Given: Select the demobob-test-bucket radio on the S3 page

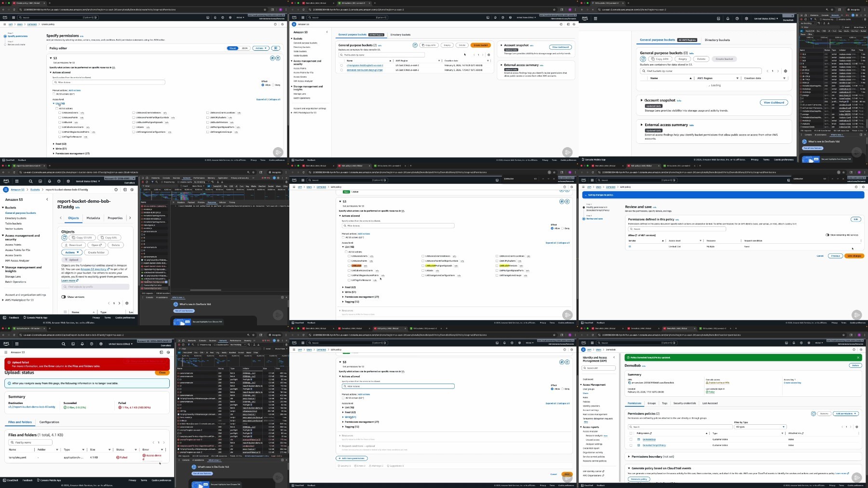Looking at the screenshot, I should click(341, 70).
